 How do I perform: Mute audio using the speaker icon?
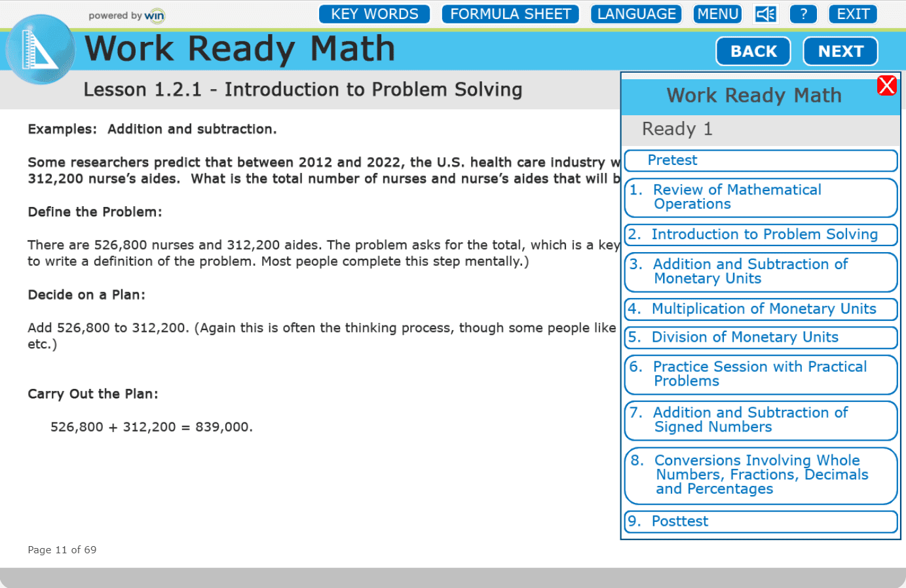tap(764, 14)
